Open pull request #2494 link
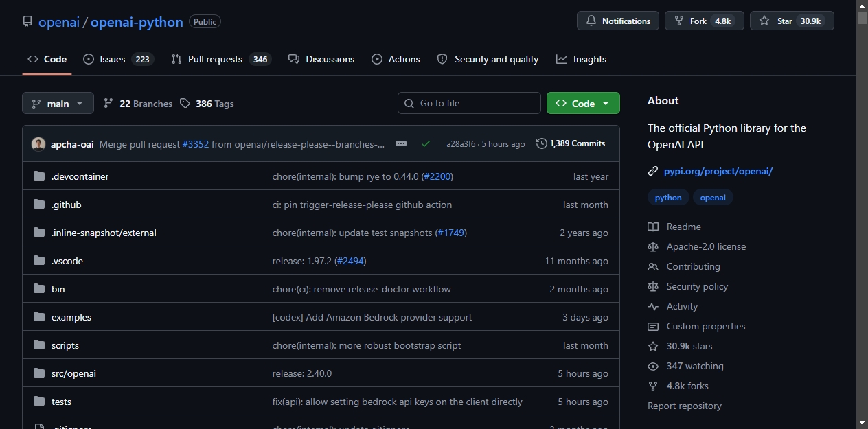 (350, 261)
